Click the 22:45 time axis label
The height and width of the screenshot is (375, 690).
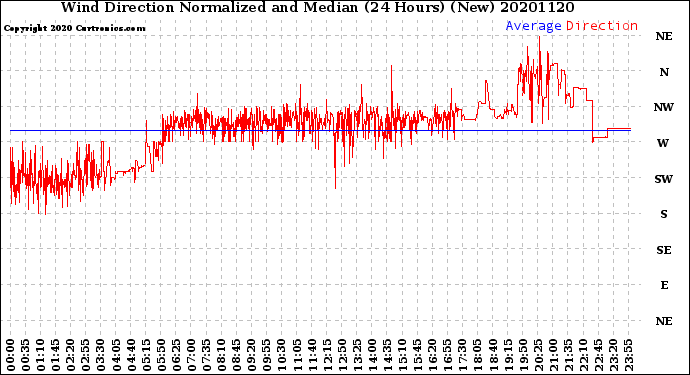(x=598, y=355)
